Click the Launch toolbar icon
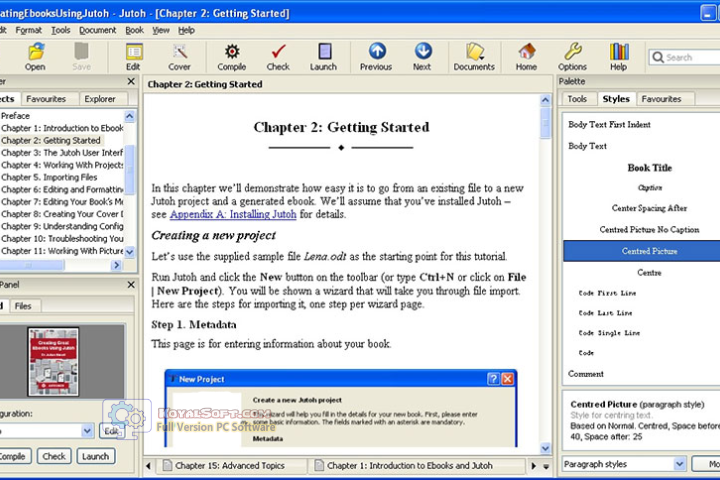Screen dimensions: 720x480 (x=323, y=56)
